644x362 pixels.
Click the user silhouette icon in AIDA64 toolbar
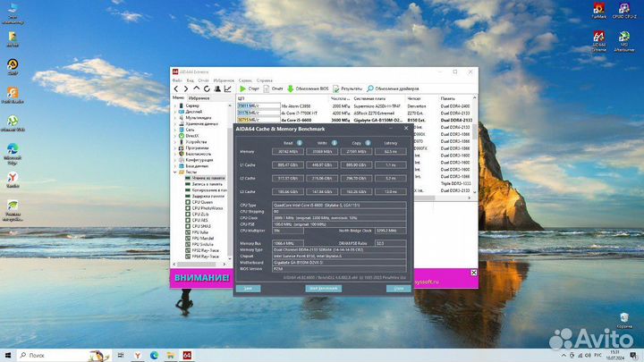coord(217,88)
